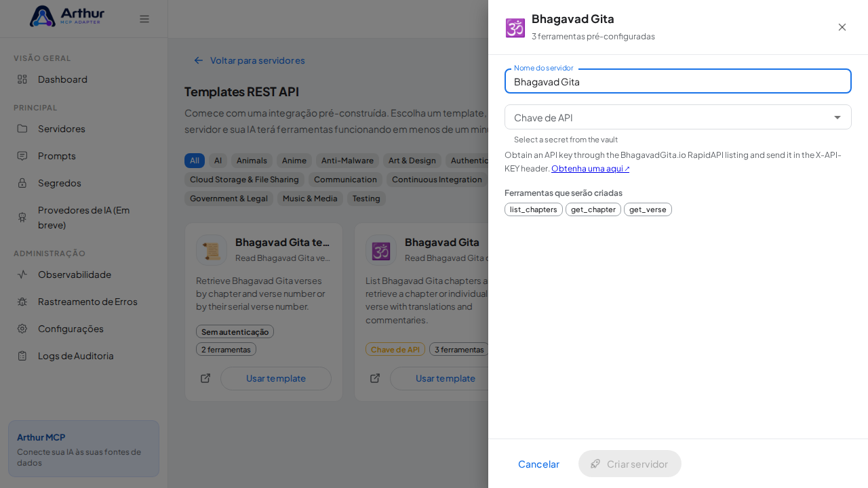Open Observabilidade page

click(x=84, y=274)
